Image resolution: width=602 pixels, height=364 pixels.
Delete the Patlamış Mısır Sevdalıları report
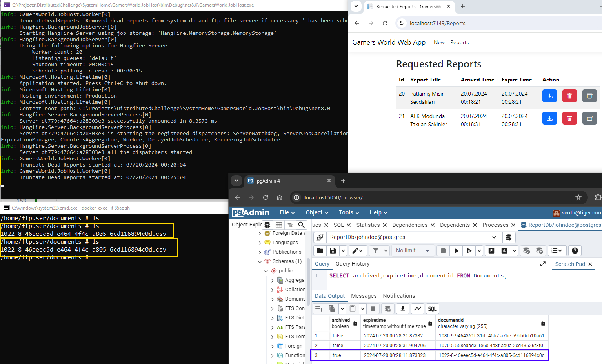pos(569,96)
